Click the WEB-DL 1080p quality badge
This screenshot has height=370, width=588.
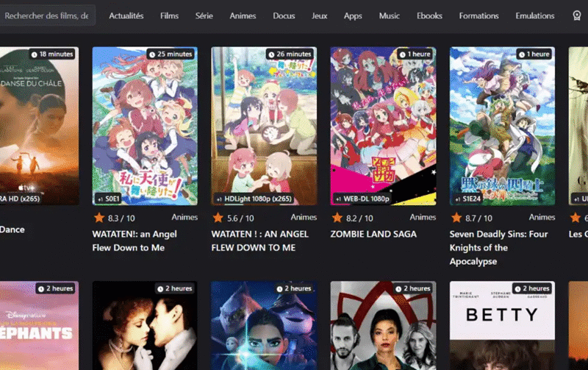362,199
